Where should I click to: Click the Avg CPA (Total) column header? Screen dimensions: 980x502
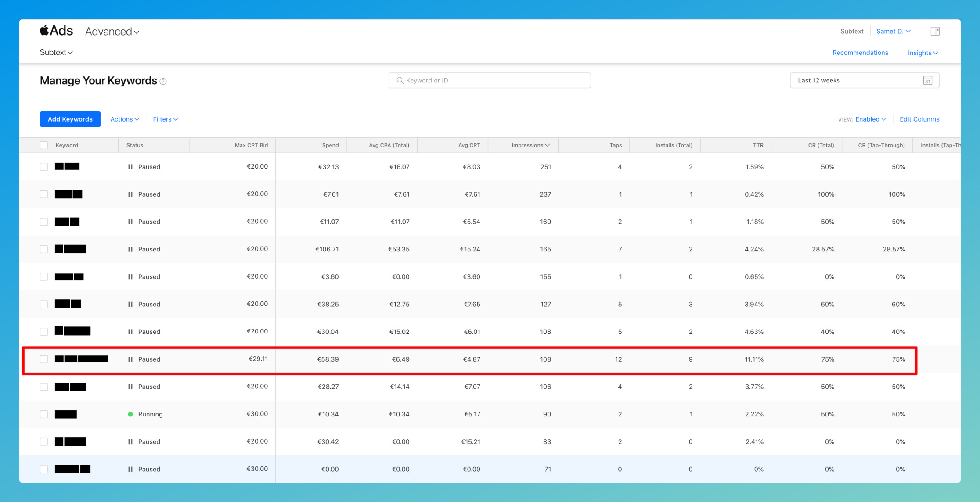[389, 145]
